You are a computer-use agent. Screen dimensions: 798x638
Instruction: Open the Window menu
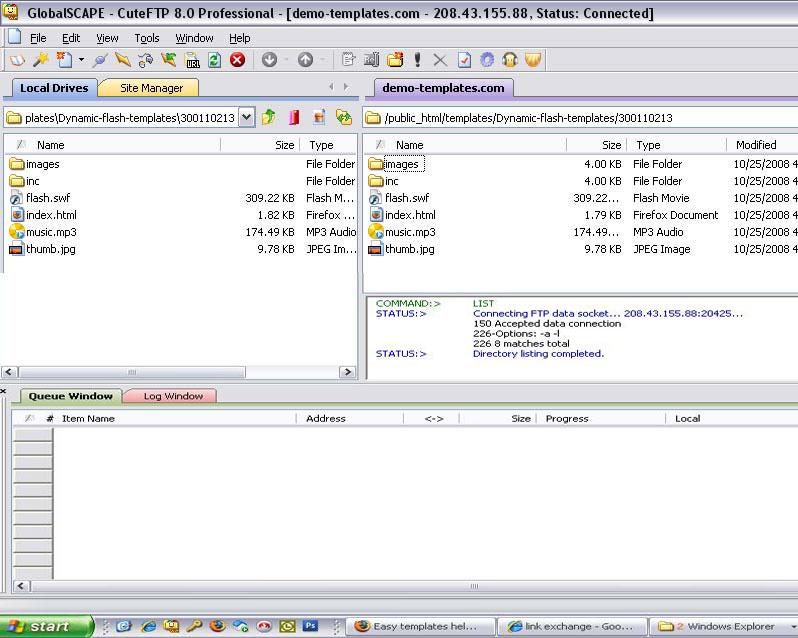pos(194,38)
